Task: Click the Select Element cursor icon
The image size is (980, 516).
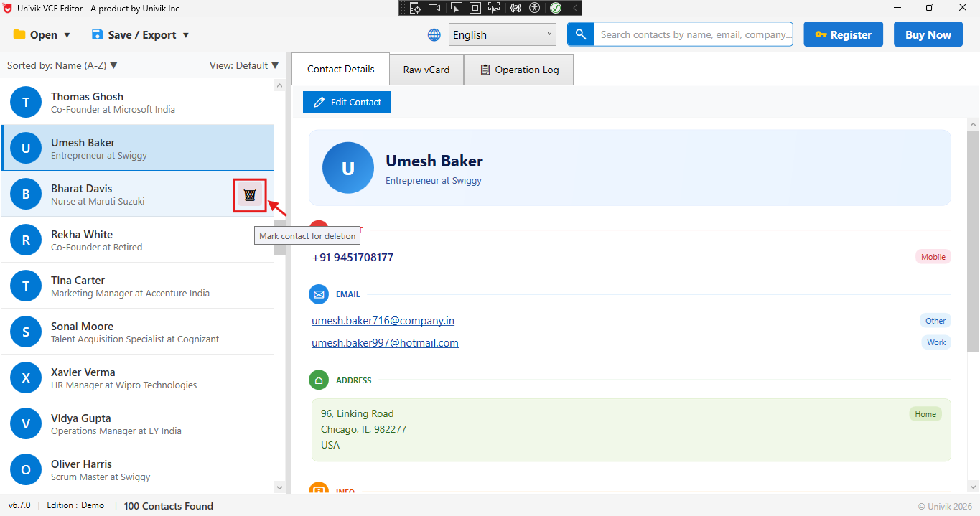Action: (456, 8)
